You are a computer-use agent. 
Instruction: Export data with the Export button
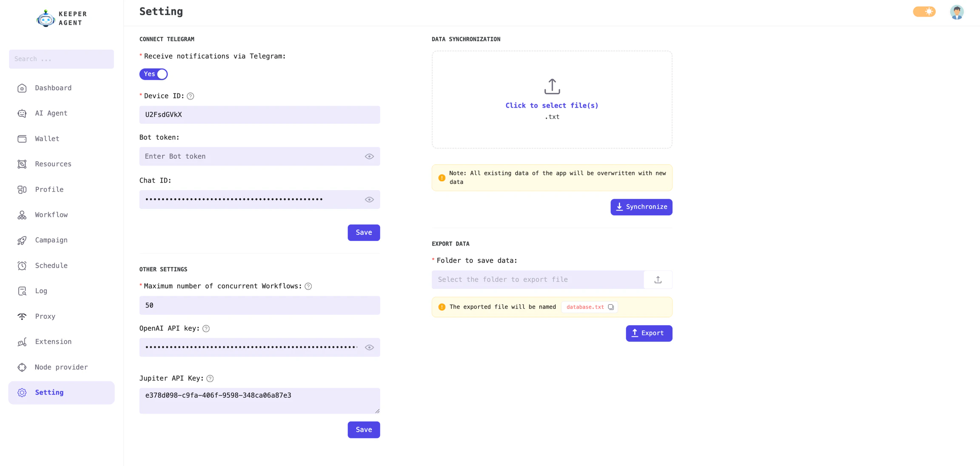point(649,333)
